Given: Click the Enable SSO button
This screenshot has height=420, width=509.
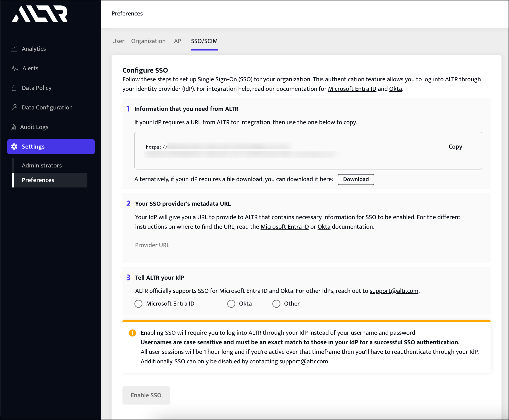Looking at the screenshot, I should (146, 395).
